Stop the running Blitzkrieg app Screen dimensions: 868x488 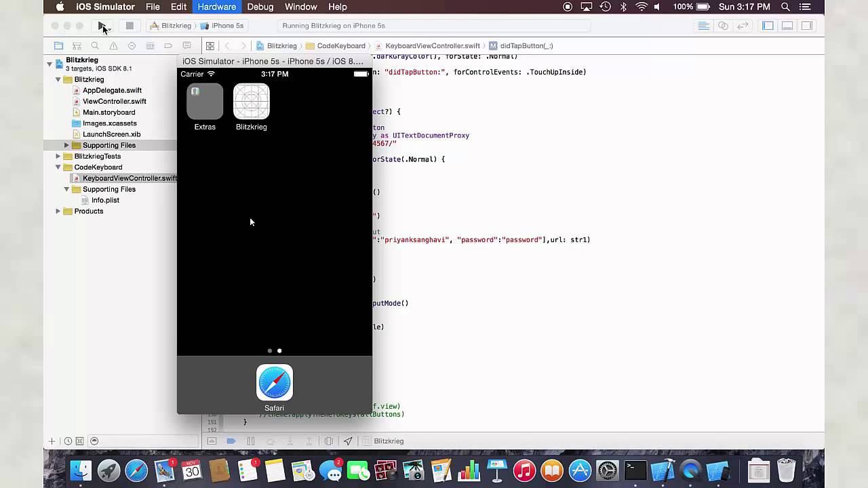[130, 26]
